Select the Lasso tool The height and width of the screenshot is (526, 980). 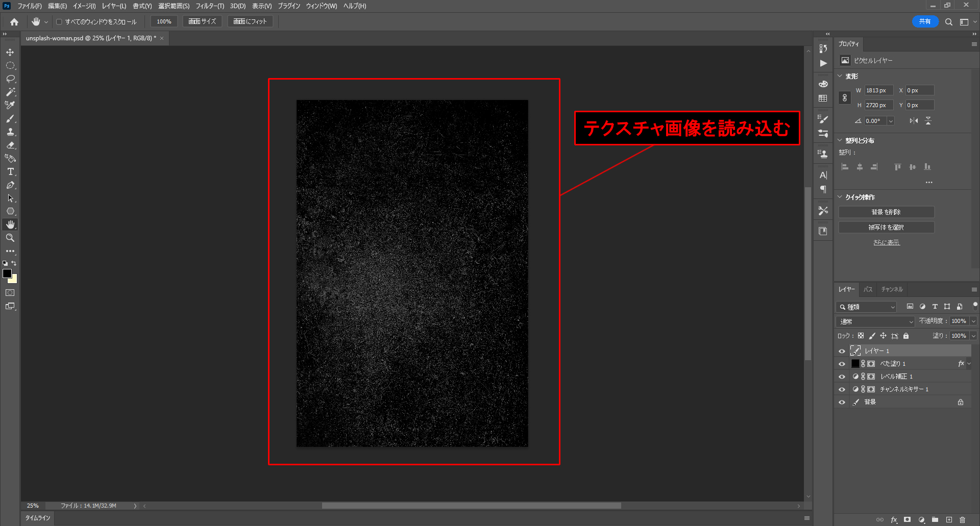coord(10,79)
